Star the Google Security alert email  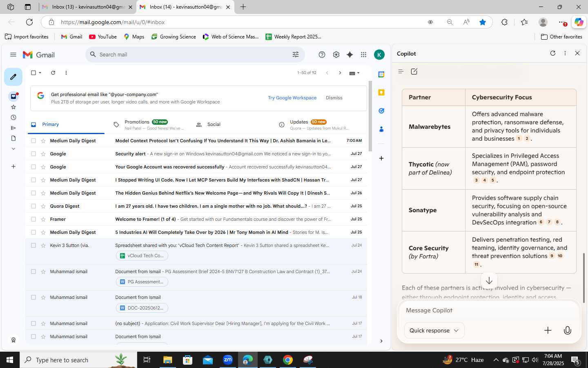click(x=43, y=154)
